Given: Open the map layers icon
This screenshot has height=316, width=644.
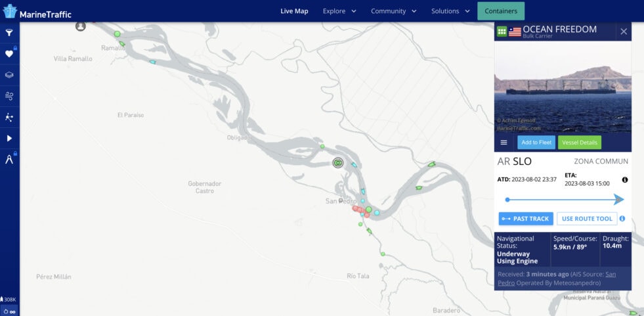Looking at the screenshot, I should pyautogui.click(x=9, y=75).
